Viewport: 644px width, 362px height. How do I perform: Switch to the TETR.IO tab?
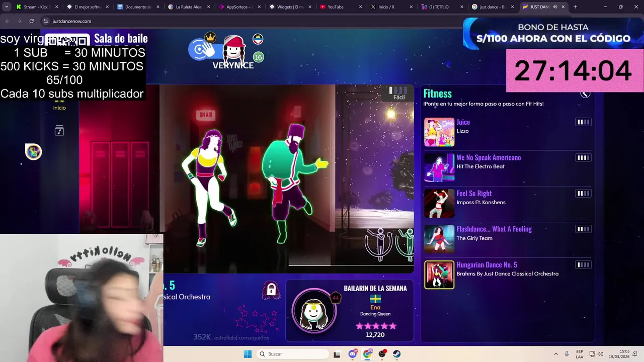tap(442, 7)
